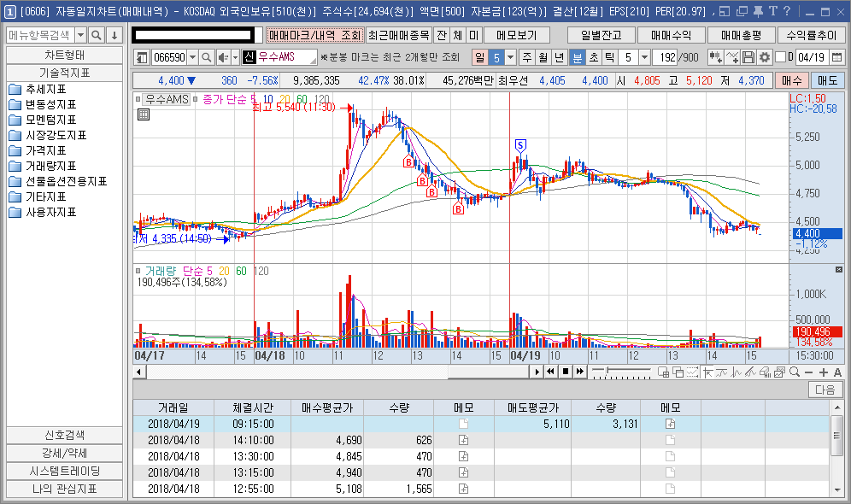Click the text 'A' annotation tool

837,372
